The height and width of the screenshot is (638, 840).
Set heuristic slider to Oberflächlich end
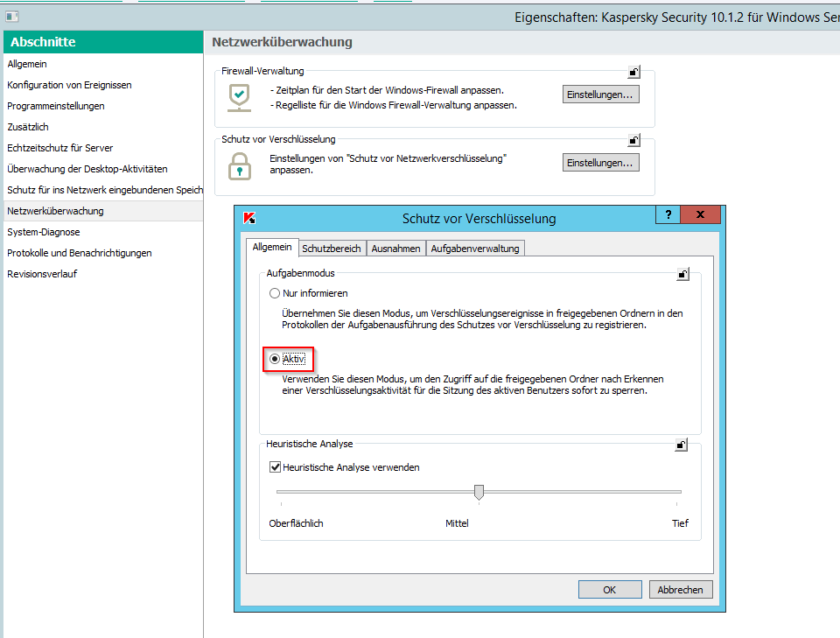281,492
